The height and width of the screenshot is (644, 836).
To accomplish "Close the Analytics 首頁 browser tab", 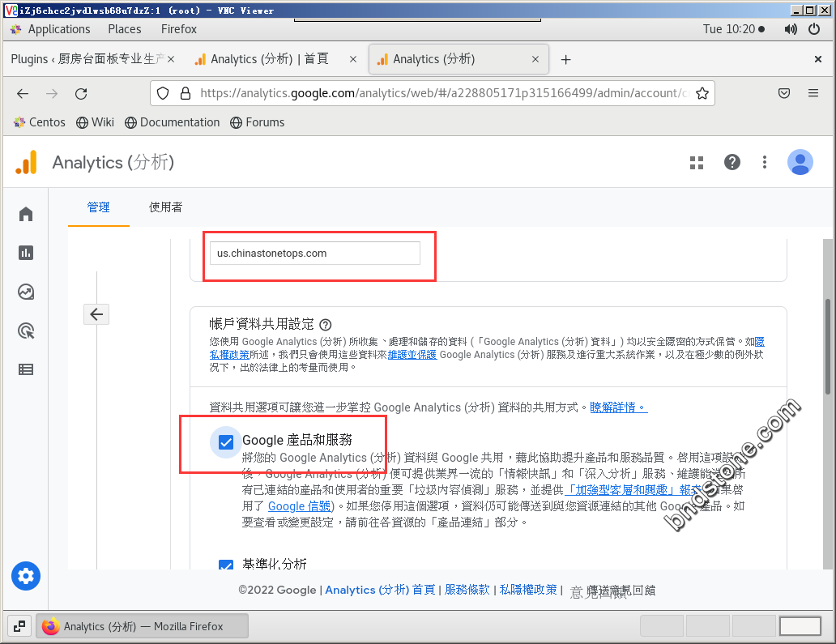I will (353, 59).
